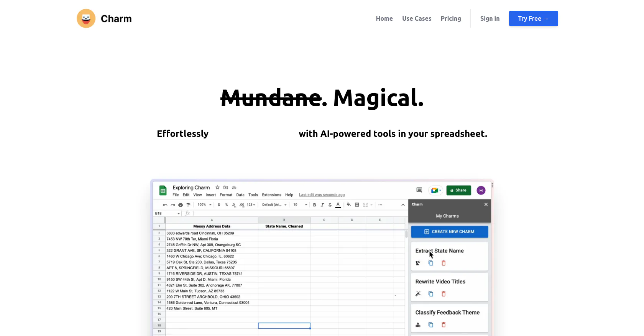Go to Use Cases in top navigation
This screenshot has width=644, height=336.
pyautogui.click(x=417, y=18)
